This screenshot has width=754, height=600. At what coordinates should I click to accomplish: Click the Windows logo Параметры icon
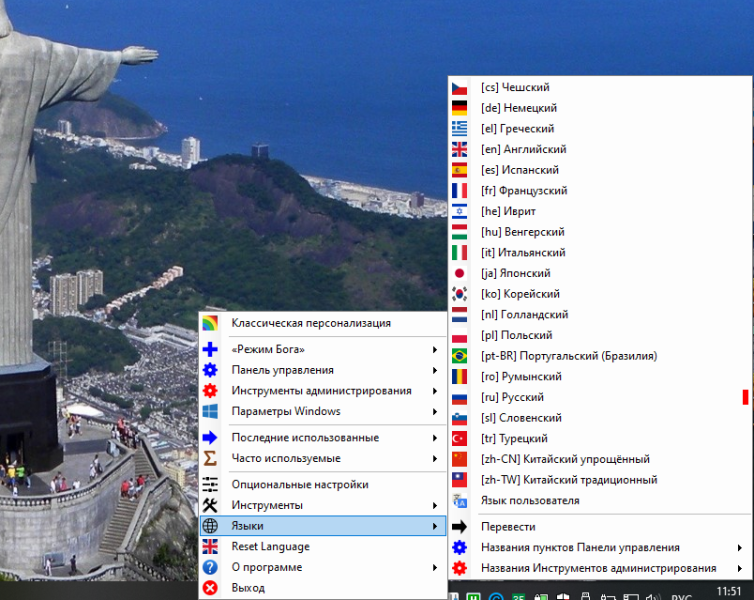pyautogui.click(x=210, y=412)
